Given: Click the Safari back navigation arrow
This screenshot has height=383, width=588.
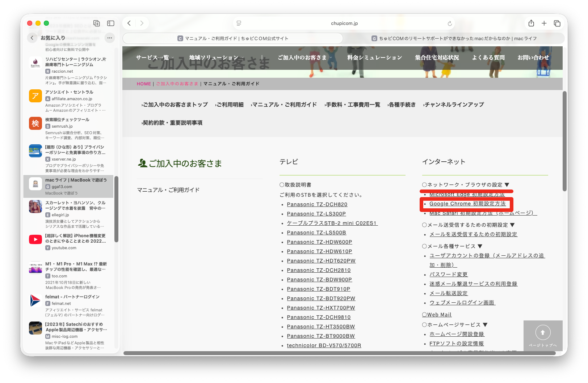Looking at the screenshot, I should tap(129, 23).
